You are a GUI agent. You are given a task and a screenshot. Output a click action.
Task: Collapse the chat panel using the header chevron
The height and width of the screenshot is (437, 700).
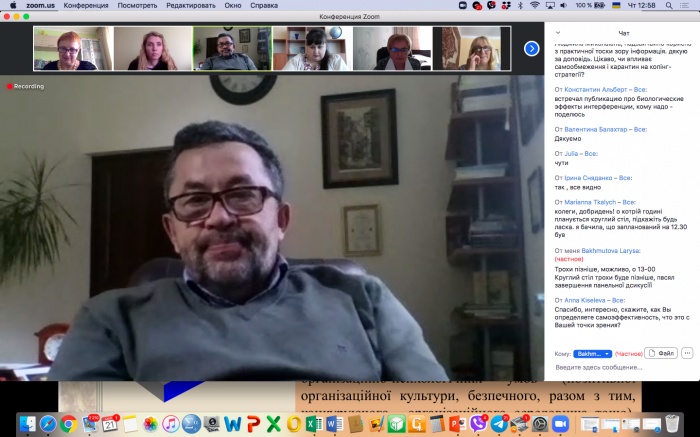[x=558, y=33]
